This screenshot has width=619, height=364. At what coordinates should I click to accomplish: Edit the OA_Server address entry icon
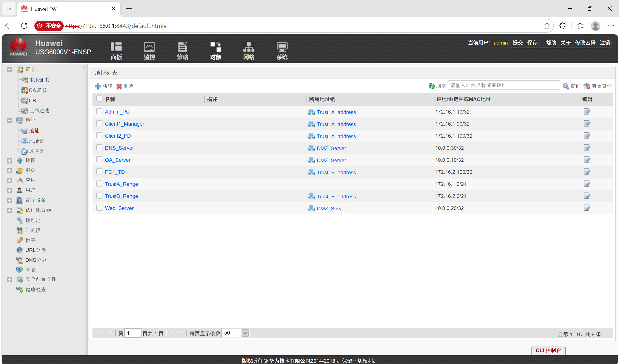click(x=587, y=160)
